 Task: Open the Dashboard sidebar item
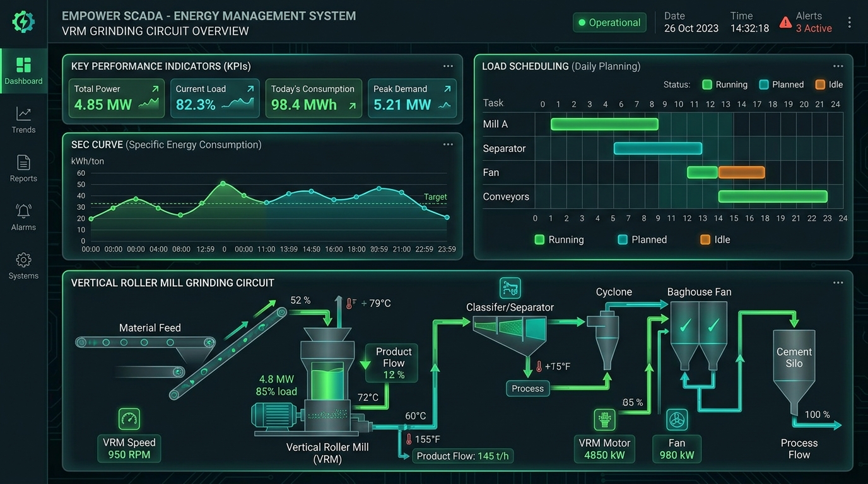pos(23,71)
